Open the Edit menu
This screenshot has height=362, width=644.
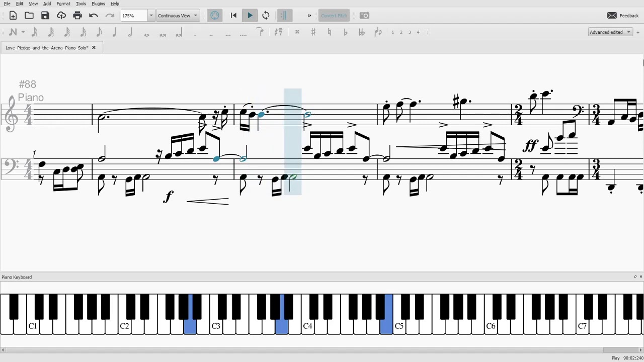point(20,4)
